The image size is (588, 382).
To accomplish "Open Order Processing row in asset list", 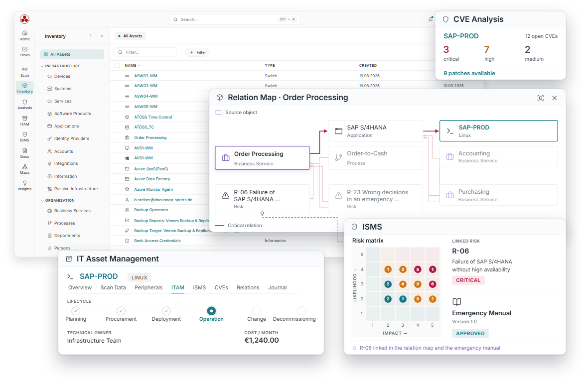I will [x=150, y=137].
